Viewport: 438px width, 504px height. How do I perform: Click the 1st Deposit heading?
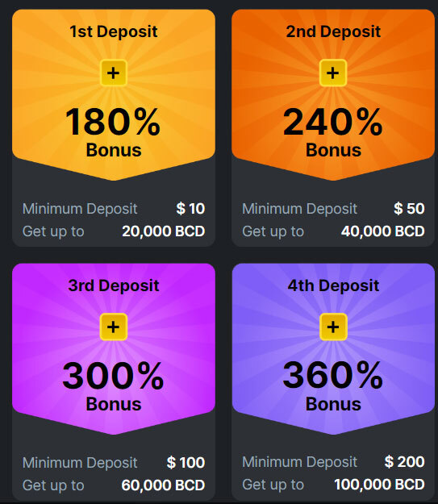pyautogui.click(x=114, y=31)
